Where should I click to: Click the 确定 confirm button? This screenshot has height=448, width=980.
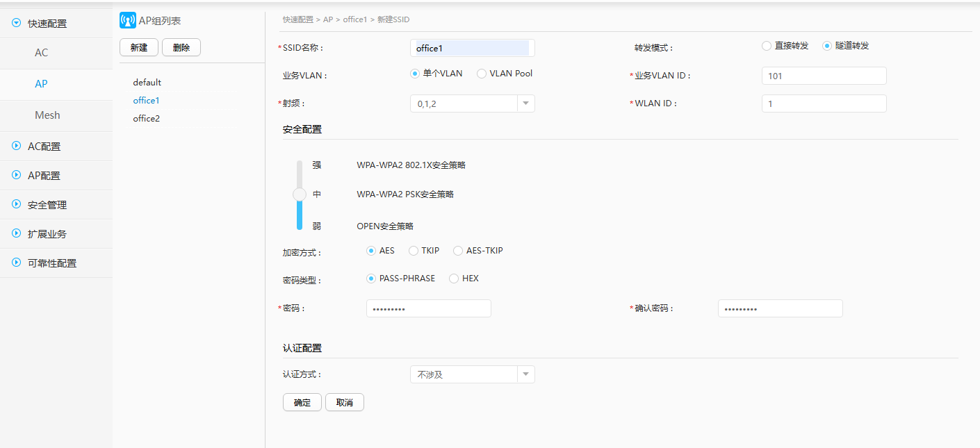[x=302, y=402]
